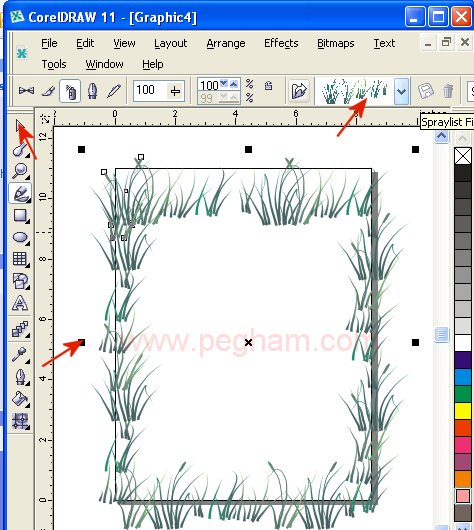Viewport: 474px width, 530px height.
Task: Expand the Spraylist file dropdown
Action: [401, 91]
